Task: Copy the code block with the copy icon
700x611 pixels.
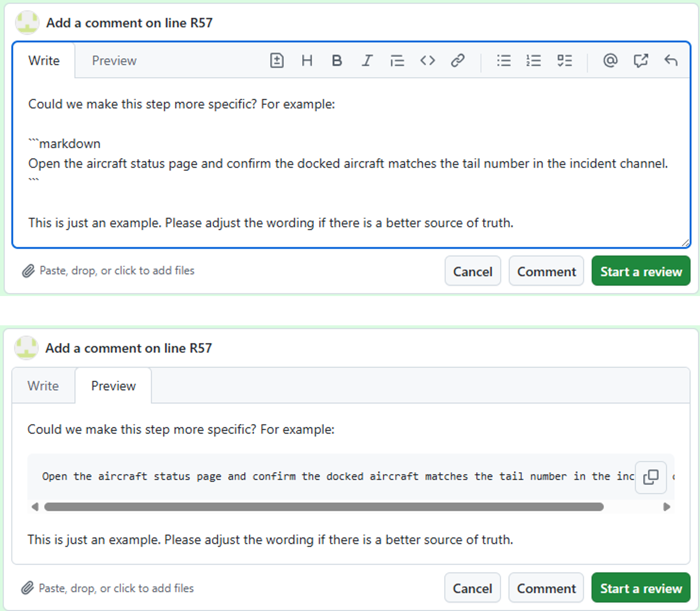Action: point(651,477)
